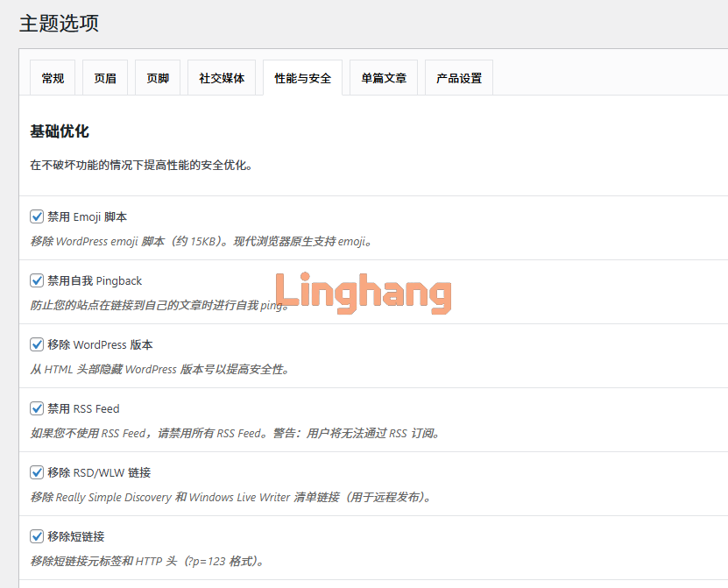Go to the 社交媒体 tab
Viewport: 728px width, 588px height.
point(222,78)
